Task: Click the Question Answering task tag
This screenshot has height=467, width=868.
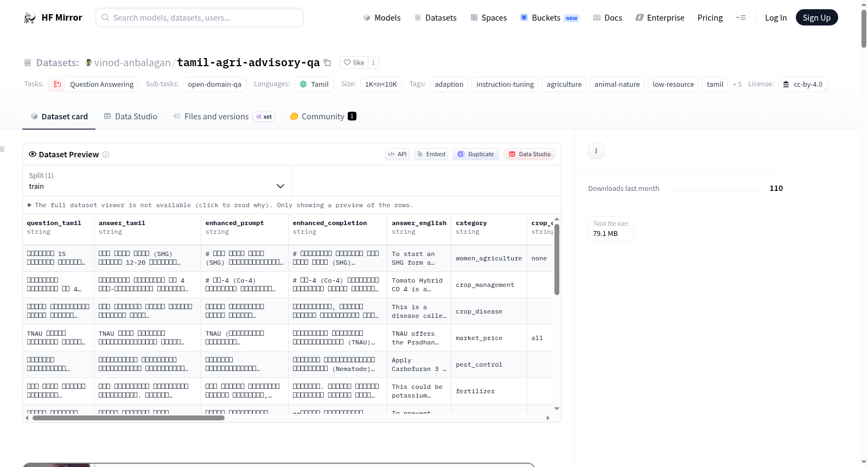Action: [x=93, y=84]
